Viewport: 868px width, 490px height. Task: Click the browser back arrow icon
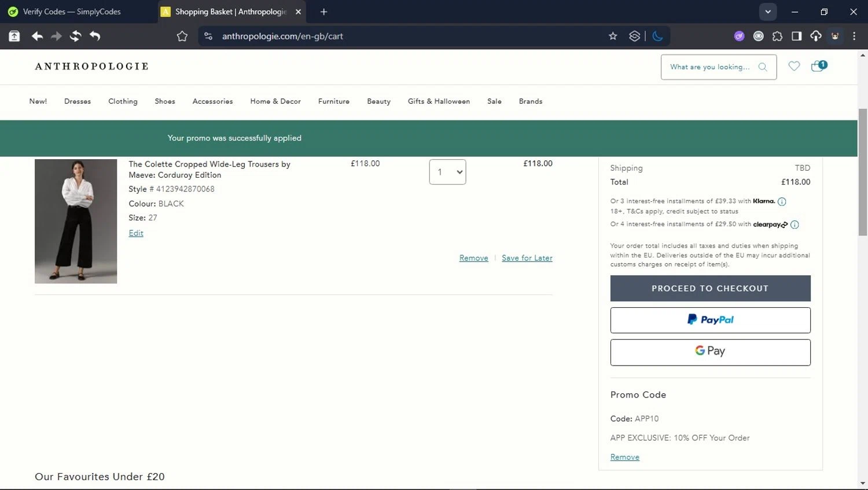click(38, 36)
